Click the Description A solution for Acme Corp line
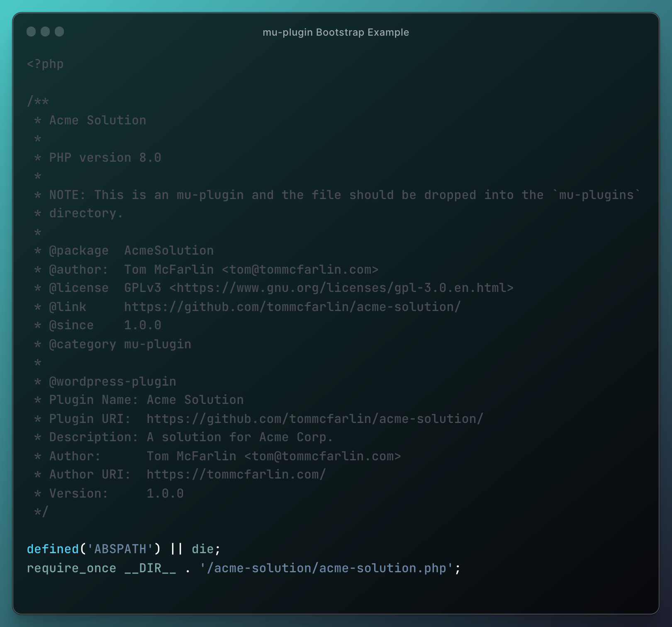 pyautogui.click(x=183, y=437)
